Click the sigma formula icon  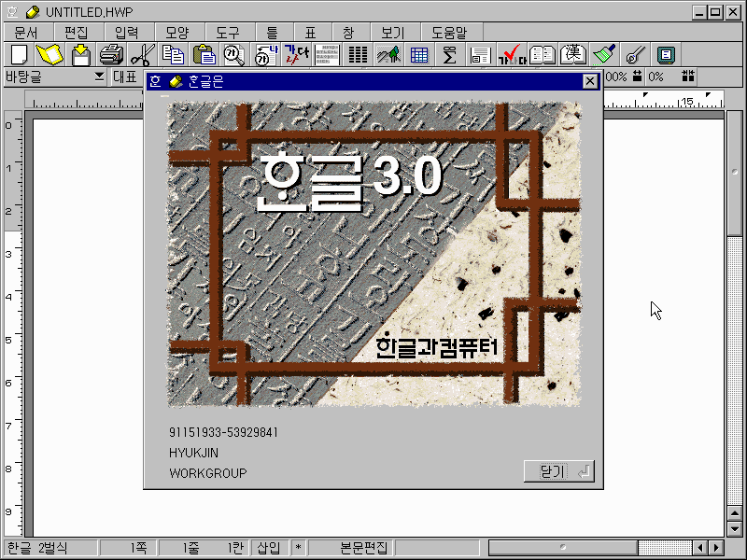pos(449,55)
